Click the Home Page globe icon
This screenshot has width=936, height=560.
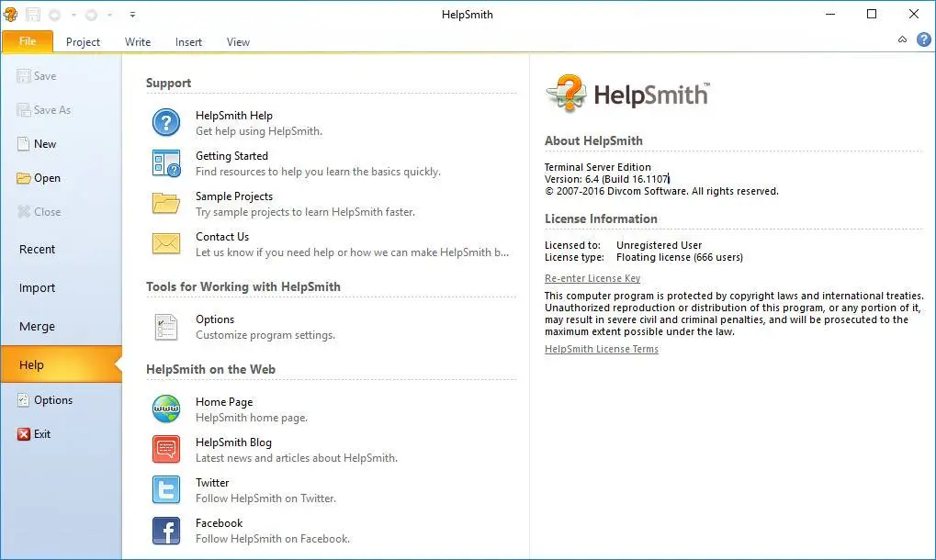[166, 409]
